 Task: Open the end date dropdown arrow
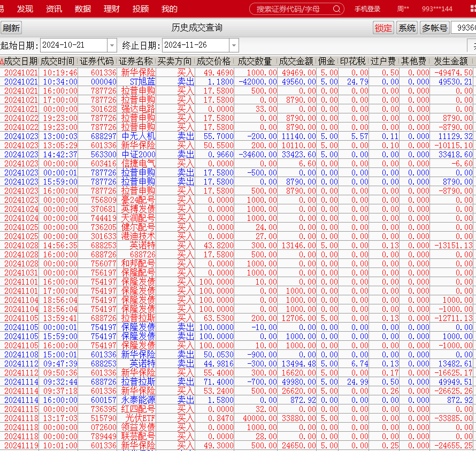(234, 45)
